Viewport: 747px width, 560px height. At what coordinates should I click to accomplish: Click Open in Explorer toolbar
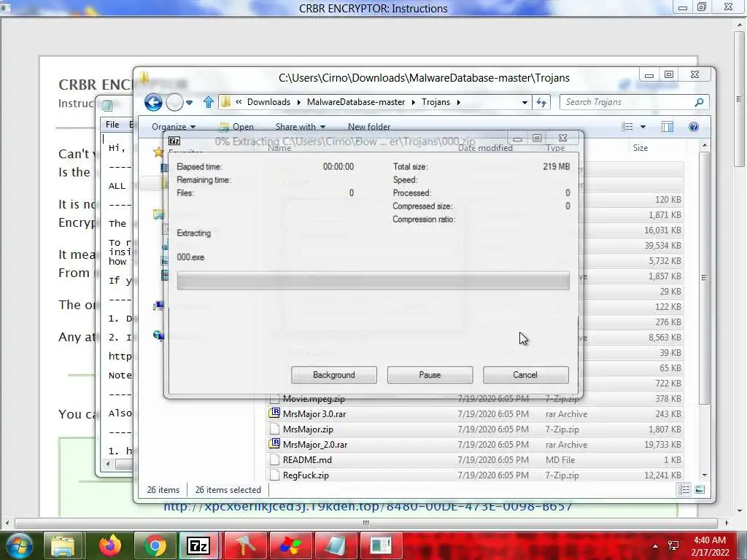pyautogui.click(x=236, y=127)
